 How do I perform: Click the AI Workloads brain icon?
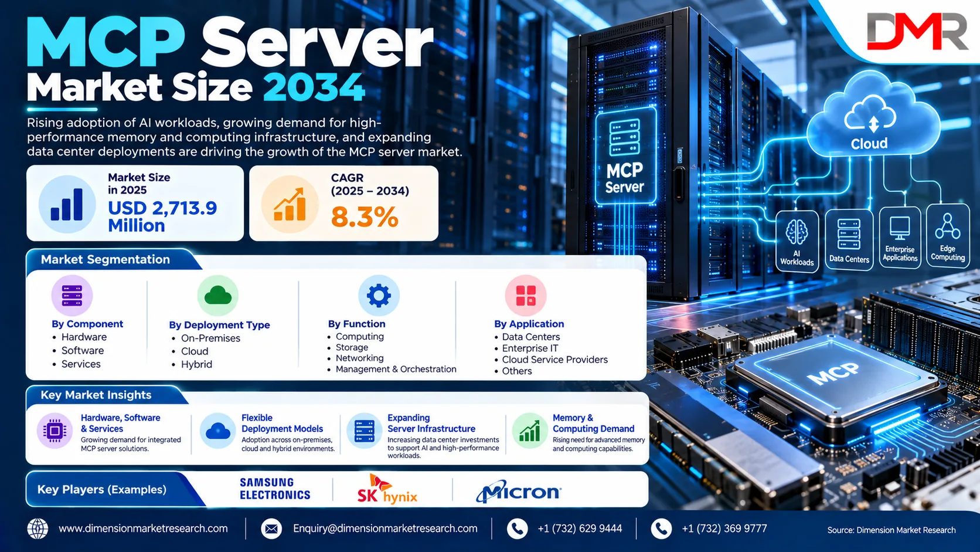tap(797, 233)
